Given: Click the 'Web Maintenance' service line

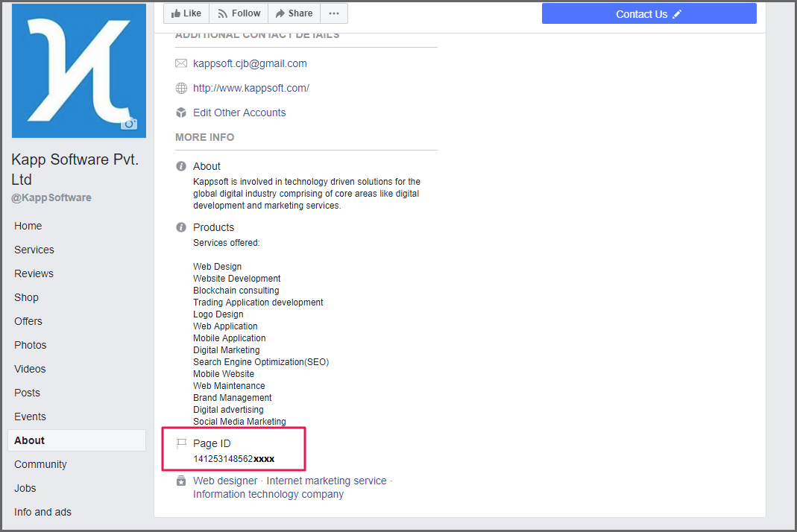Looking at the screenshot, I should coord(229,386).
